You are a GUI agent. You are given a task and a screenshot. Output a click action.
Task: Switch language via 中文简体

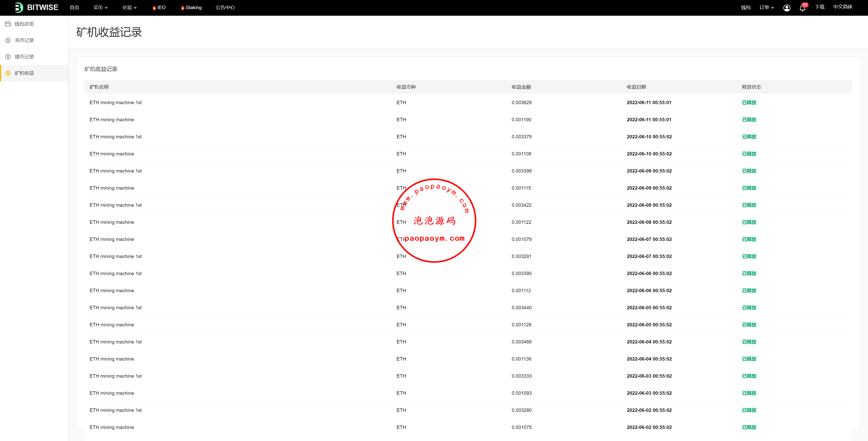coord(842,7)
